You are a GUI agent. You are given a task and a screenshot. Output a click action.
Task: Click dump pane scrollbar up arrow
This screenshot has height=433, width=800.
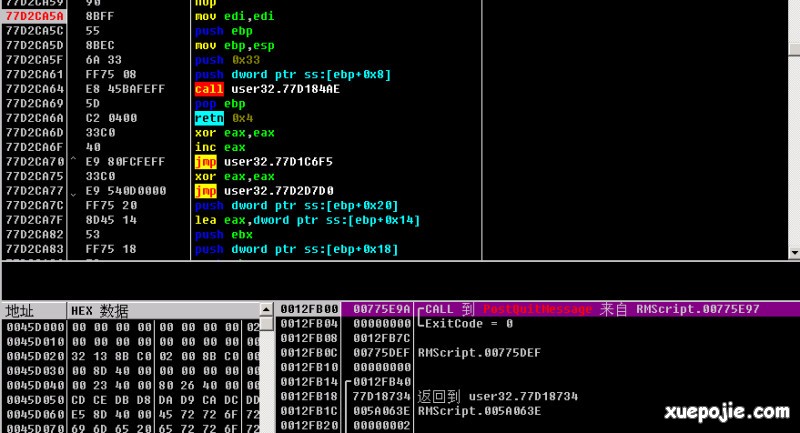tap(266, 309)
